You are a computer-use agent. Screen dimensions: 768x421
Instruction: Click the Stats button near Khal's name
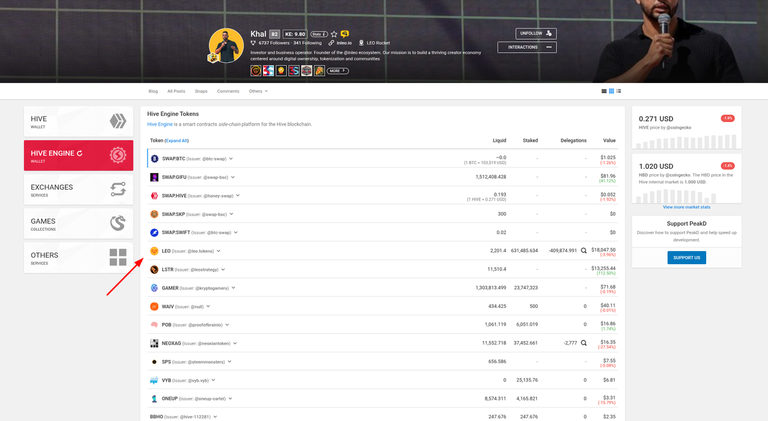tap(319, 34)
